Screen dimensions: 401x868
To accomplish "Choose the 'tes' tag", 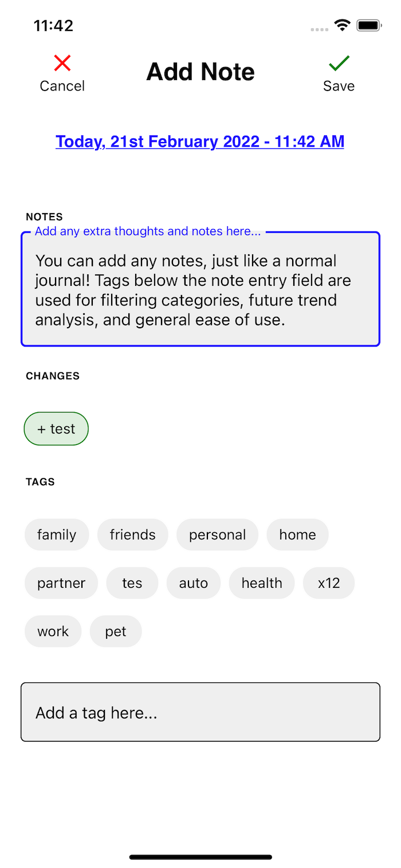I will pos(132,583).
